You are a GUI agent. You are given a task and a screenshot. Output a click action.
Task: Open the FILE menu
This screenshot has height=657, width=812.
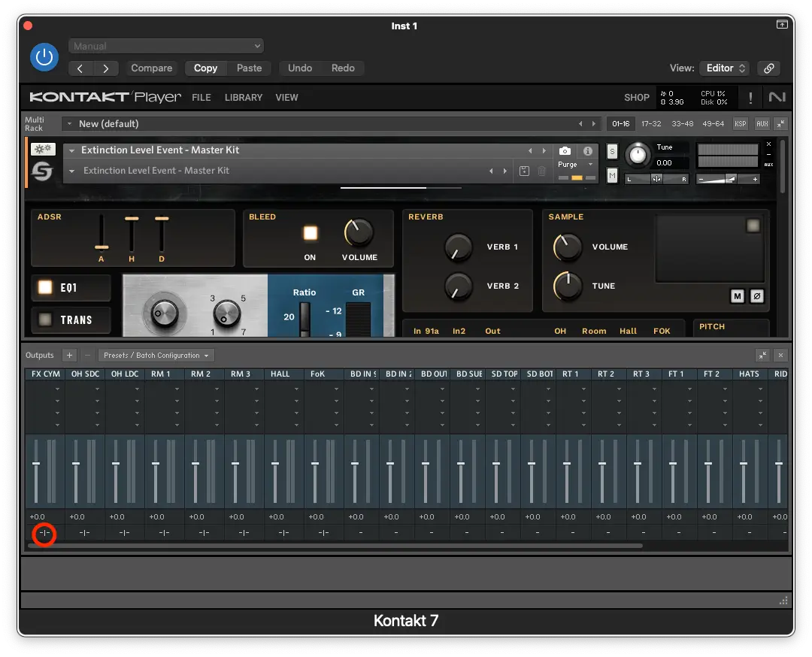click(x=201, y=97)
